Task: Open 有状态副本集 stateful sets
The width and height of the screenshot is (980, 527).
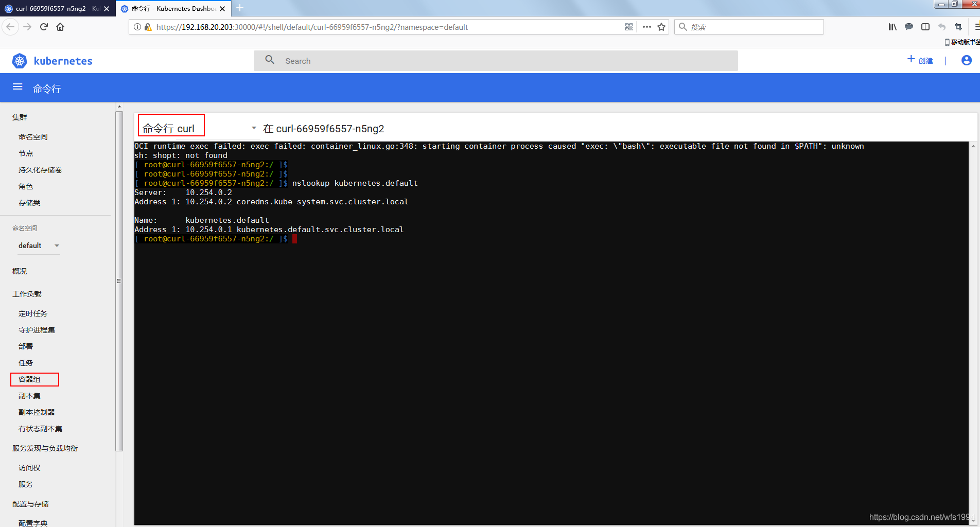Action: (40, 429)
